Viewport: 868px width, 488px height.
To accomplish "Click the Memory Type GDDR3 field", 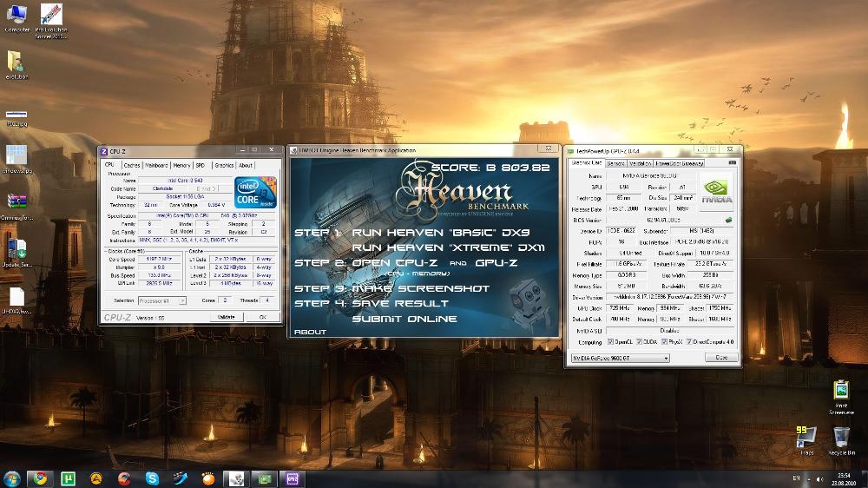I will 628,274.
